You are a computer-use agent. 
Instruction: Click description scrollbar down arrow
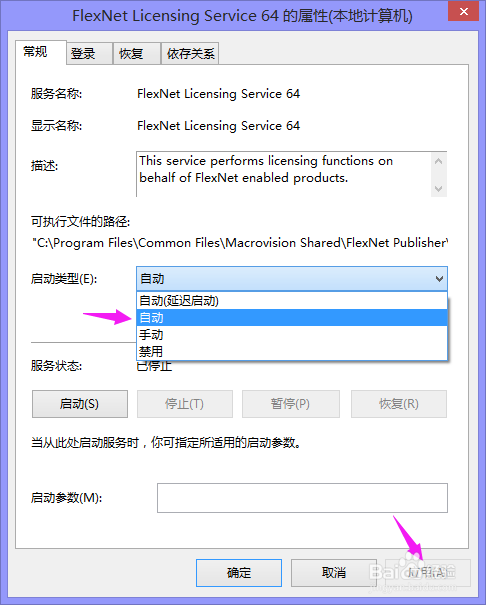click(x=439, y=189)
